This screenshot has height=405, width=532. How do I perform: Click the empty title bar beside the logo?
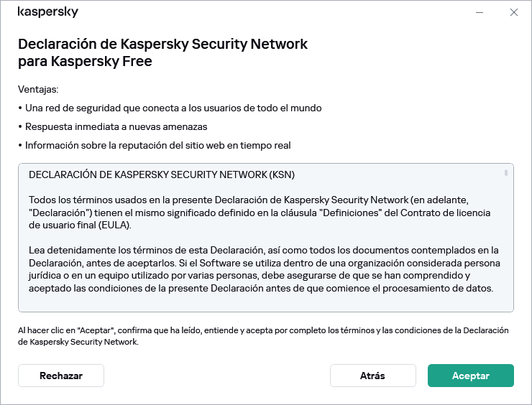pyautogui.click(x=273, y=12)
